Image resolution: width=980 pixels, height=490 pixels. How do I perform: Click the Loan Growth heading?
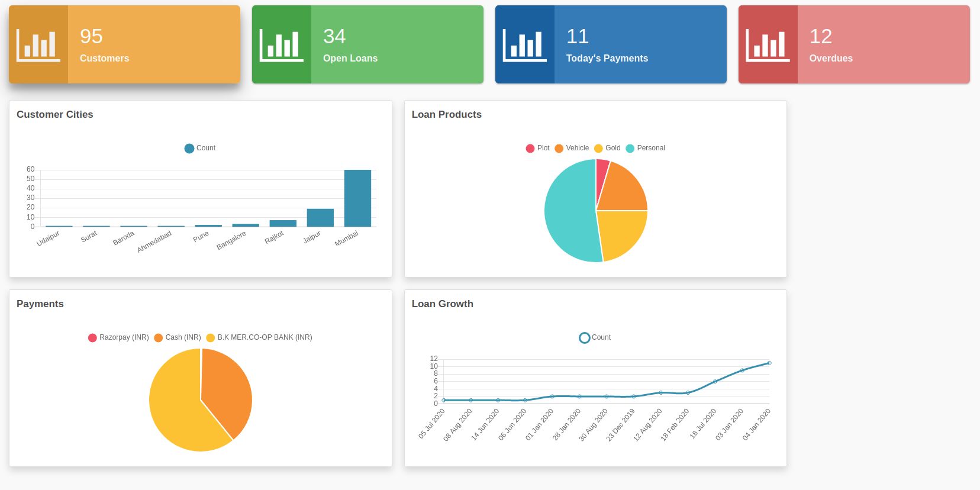(x=443, y=304)
